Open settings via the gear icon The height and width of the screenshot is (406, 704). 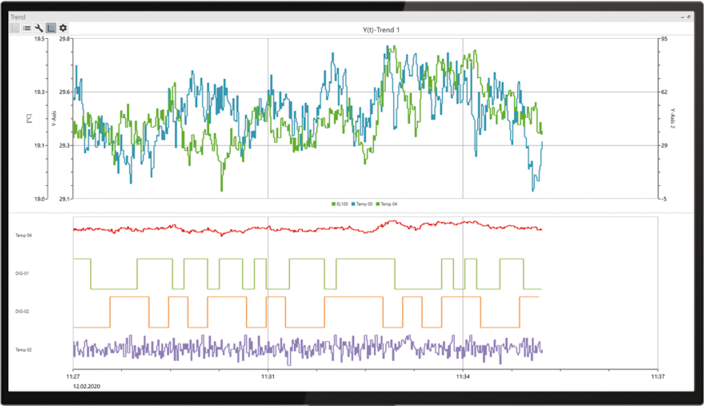63,29
